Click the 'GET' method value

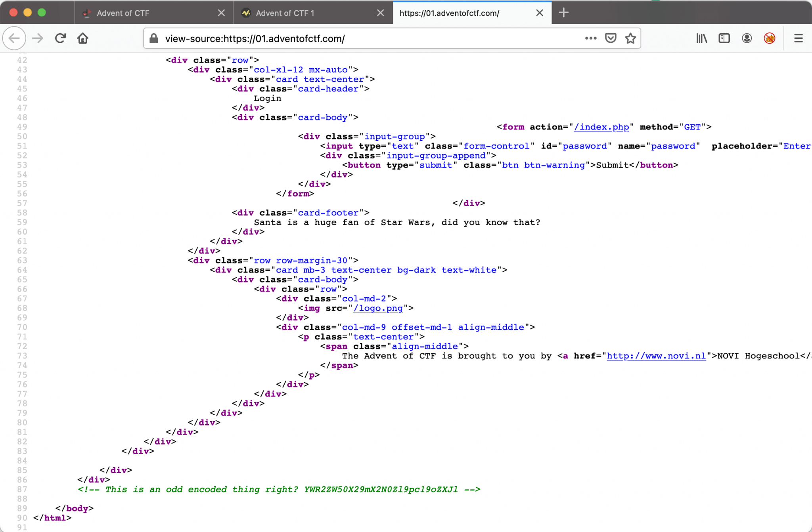point(692,127)
